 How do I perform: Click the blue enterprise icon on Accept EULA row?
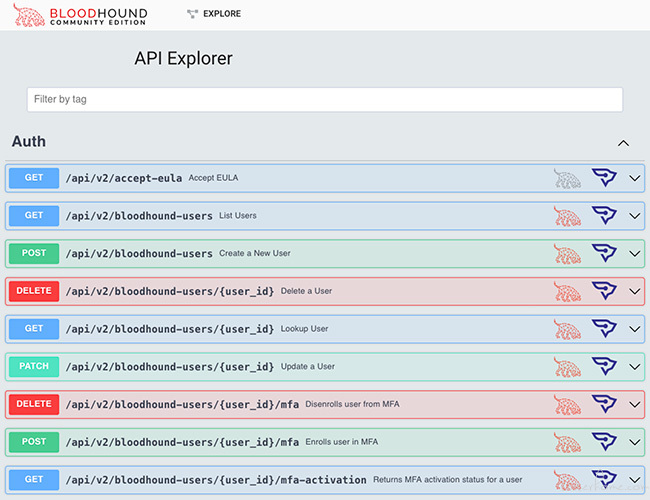point(604,177)
